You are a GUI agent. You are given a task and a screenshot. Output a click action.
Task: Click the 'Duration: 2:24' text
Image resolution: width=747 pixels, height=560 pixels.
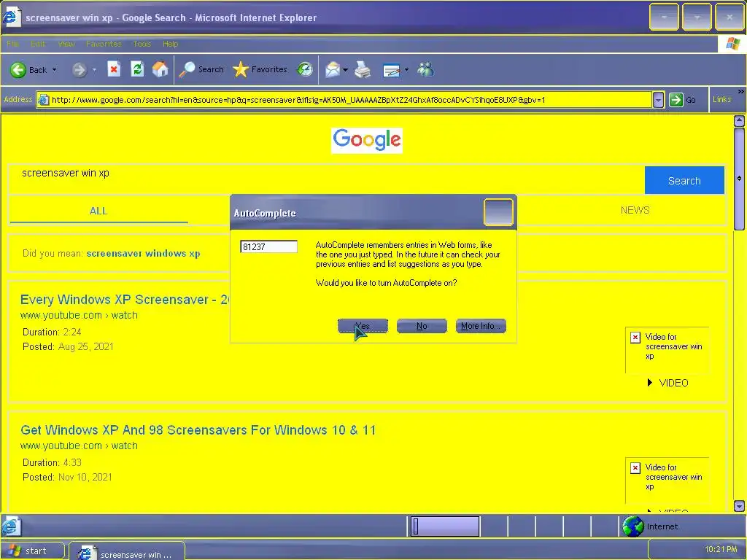coord(52,332)
